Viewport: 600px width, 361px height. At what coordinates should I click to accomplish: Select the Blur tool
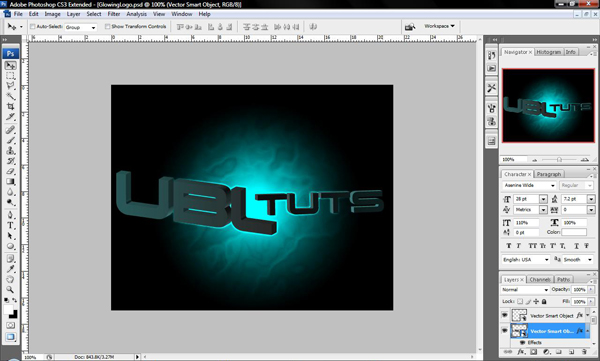pos(10,192)
